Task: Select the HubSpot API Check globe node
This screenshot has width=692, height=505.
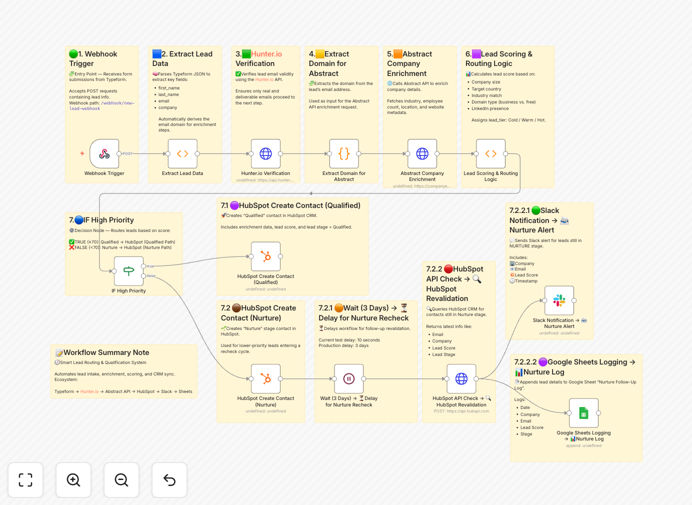Action: [x=461, y=379]
